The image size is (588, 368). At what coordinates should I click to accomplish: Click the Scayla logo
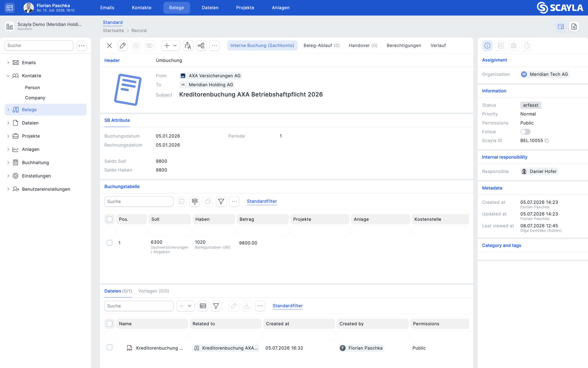pos(560,8)
